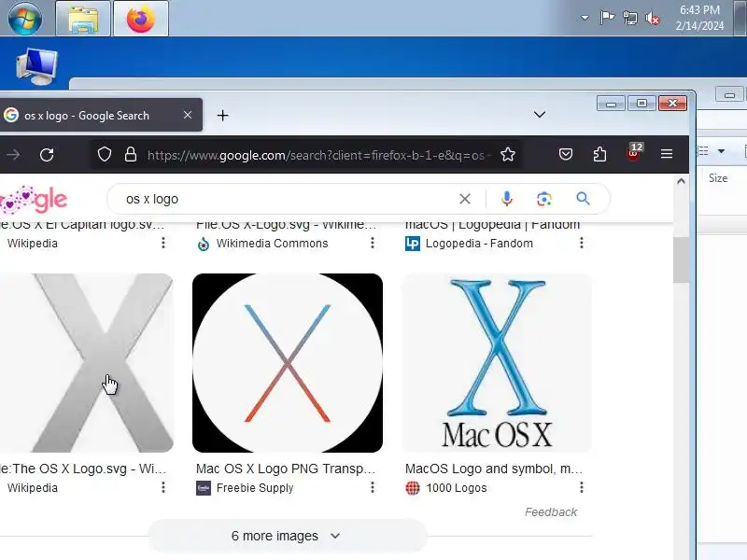This screenshot has width=747, height=560.
Task: Open view dropdown arrow in background Explorer window
Action: point(721,151)
